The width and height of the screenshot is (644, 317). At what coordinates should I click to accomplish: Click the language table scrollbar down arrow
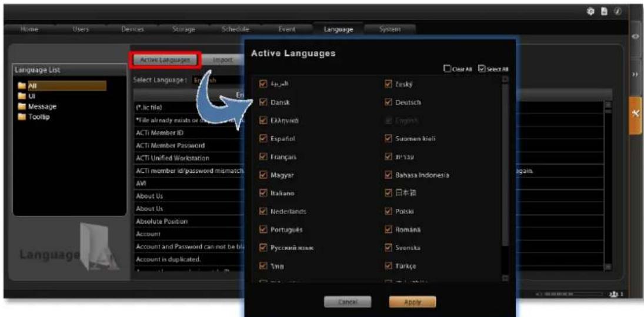[x=608, y=266]
